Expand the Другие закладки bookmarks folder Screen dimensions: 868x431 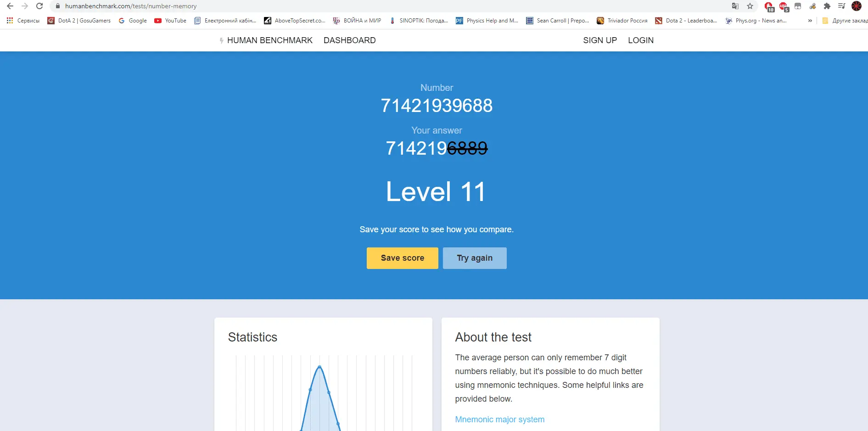coord(845,21)
